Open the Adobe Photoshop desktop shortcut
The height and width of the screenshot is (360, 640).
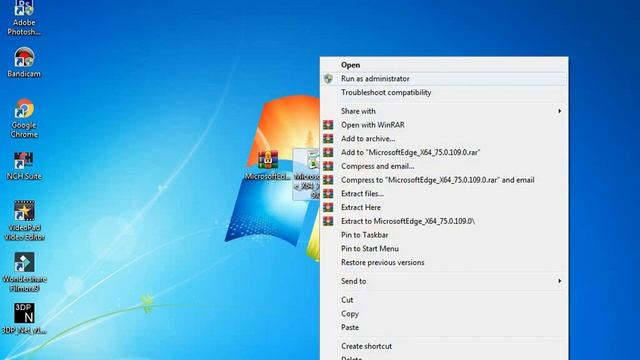[x=24, y=17]
